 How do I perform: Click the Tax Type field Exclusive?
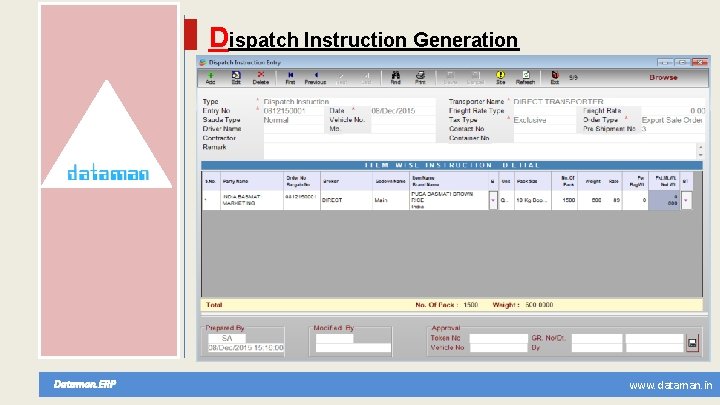point(544,120)
